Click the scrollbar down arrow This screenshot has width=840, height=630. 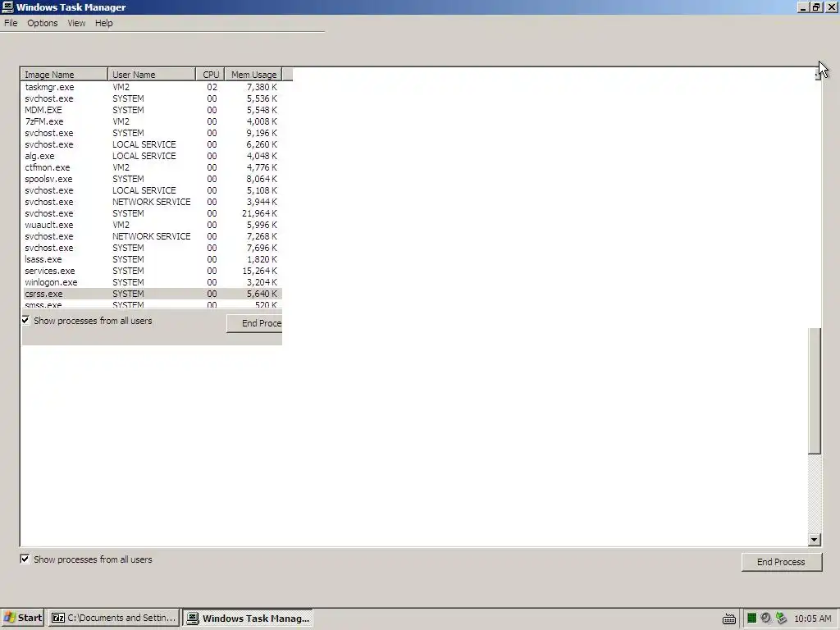[x=815, y=540]
